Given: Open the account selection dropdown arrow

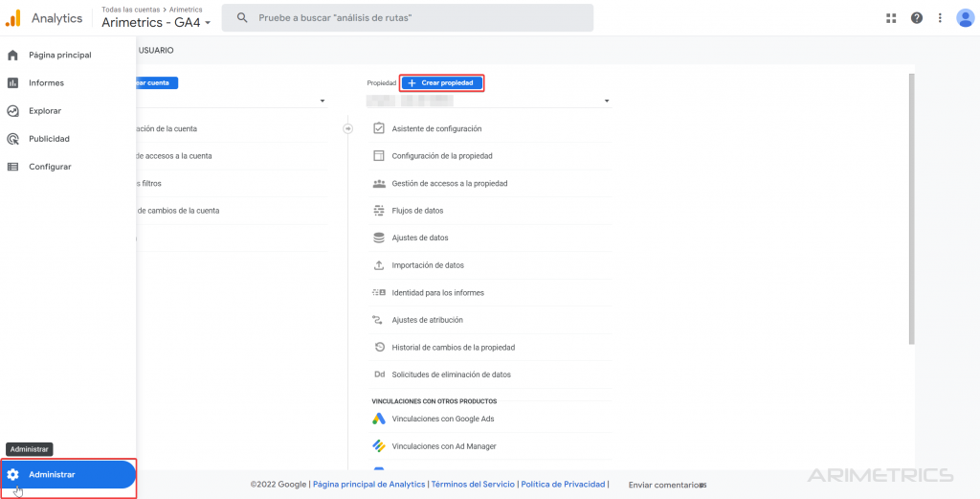Looking at the screenshot, I should click(x=323, y=101).
